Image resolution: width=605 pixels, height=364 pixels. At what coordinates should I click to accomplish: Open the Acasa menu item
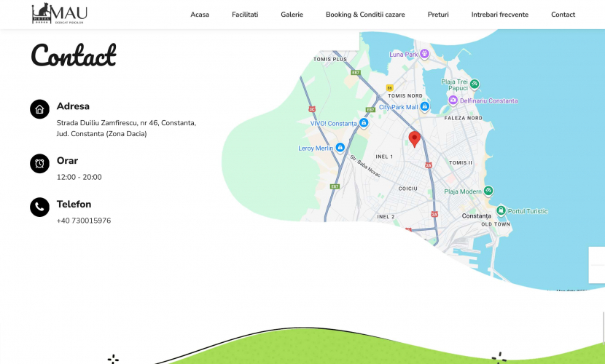[x=200, y=15]
